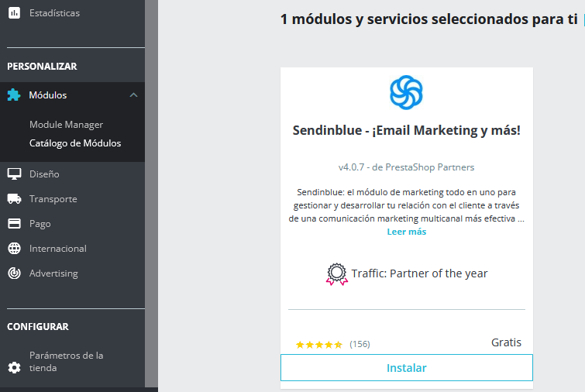
Task: Click the Módulos puzzle piece icon
Action: [x=14, y=95]
